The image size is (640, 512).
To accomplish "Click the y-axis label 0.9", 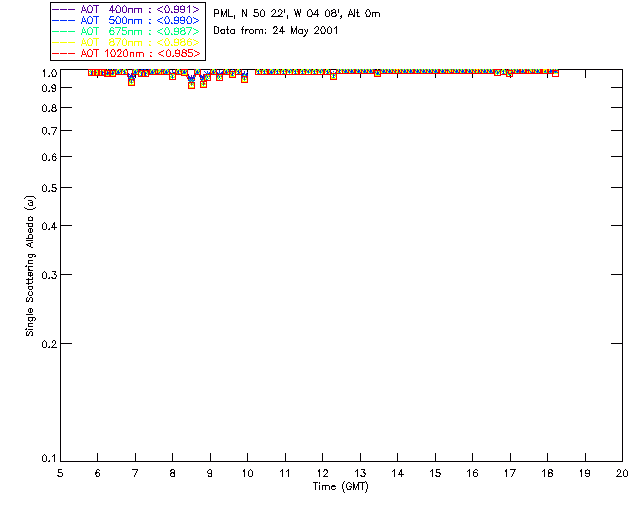I will click(x=49, y=88).
